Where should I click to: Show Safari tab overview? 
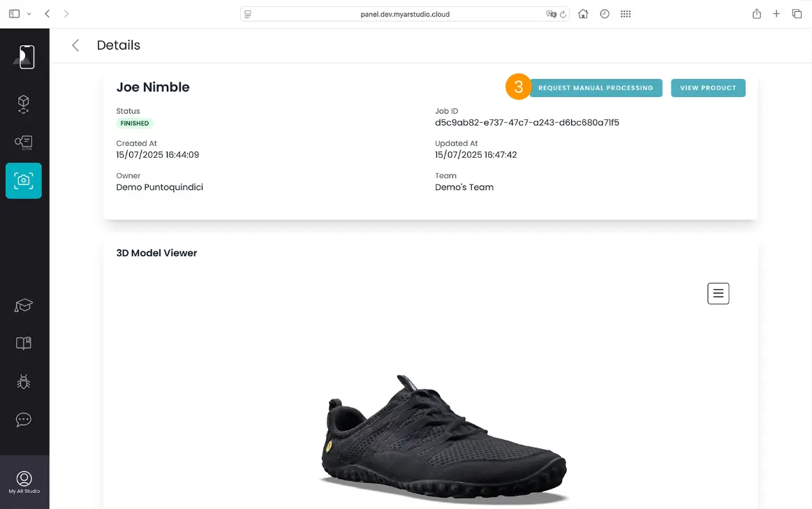click(797, 14)
